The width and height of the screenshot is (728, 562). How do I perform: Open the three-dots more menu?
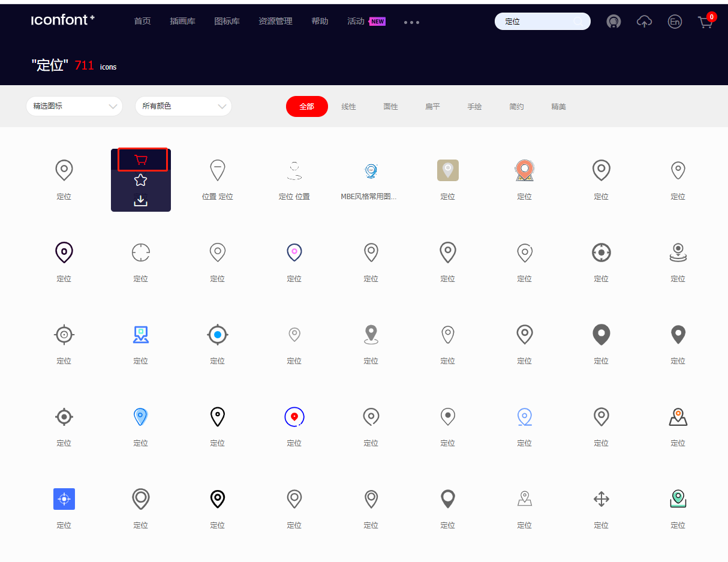(411, 22)
